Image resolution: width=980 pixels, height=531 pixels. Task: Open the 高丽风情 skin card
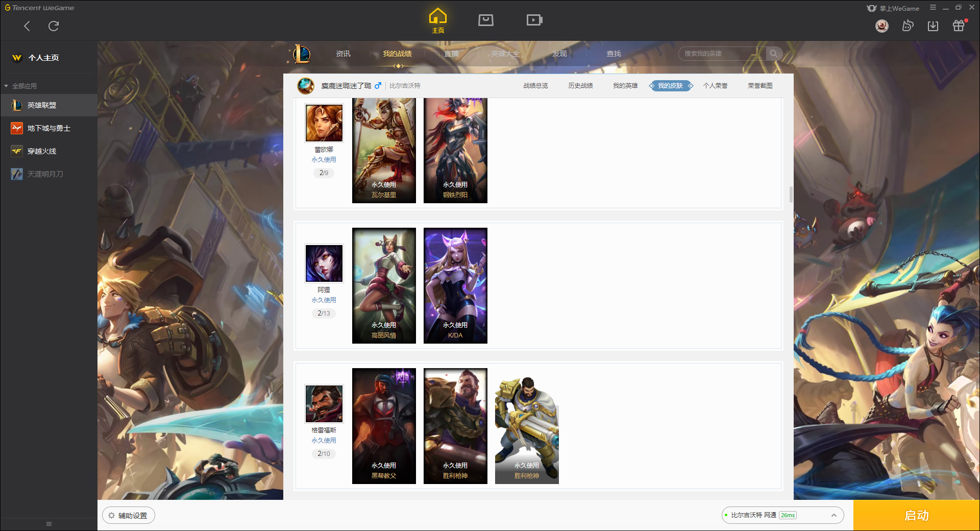384,285
